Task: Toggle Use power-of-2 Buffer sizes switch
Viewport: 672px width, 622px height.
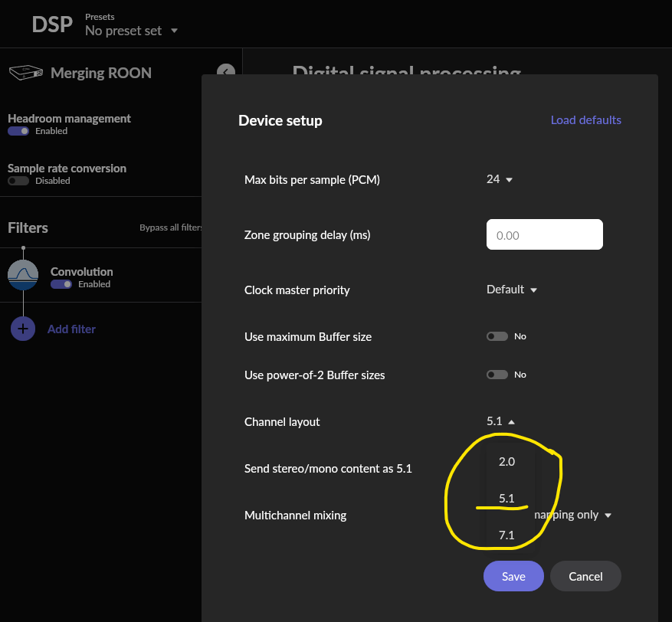Action: click(497, 375)
